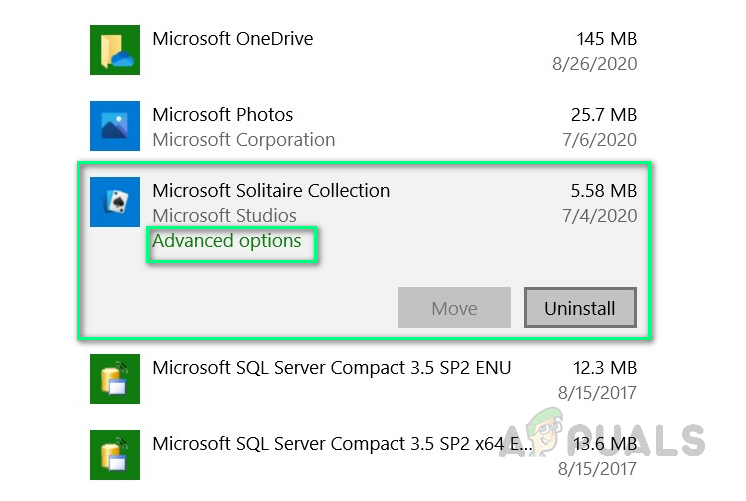
Task: Click the 145 MB size of OneDrive
Action: point(606,40)
